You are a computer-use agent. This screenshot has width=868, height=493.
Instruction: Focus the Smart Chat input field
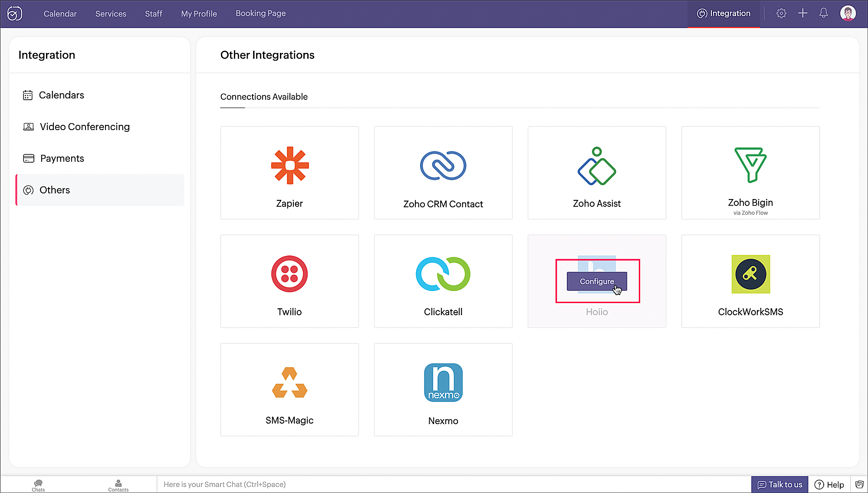pyautogui.click(x=454, y=484)
